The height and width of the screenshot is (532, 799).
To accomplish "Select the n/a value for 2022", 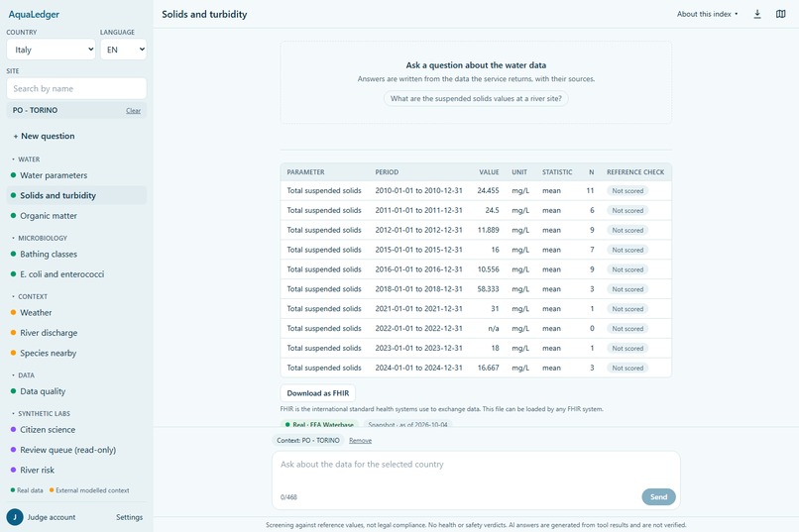I will (494, 328).
